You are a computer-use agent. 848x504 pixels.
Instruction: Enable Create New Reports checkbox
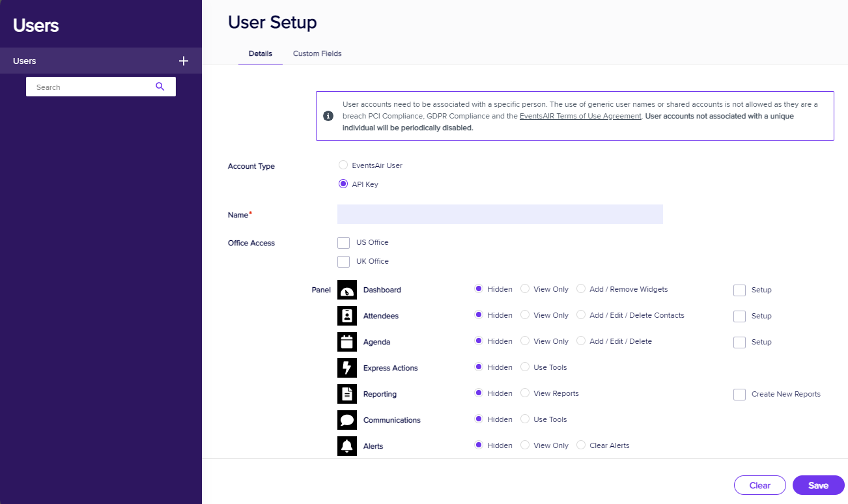click(739, 395)
